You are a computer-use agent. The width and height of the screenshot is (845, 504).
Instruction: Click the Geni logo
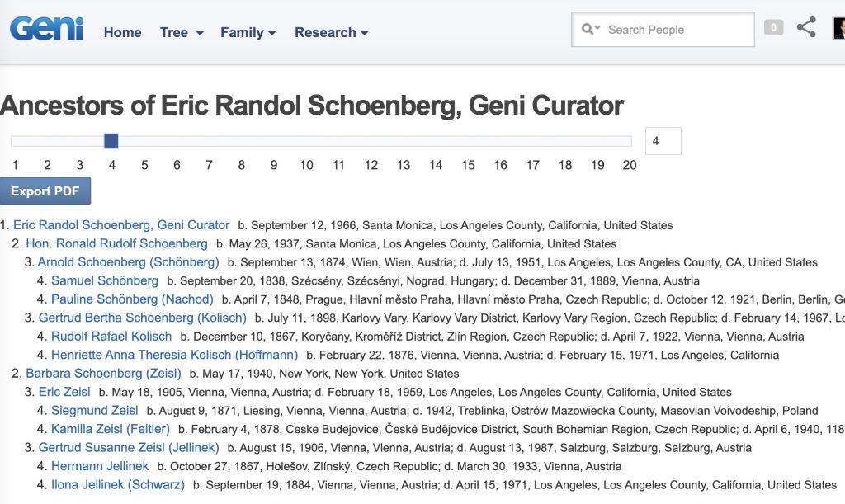47,29
